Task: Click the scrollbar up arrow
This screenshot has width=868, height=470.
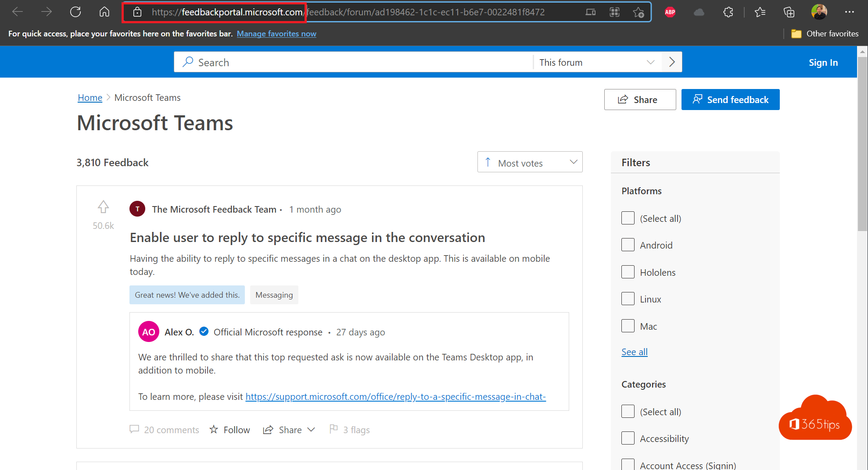Action: [x=862, y=51]
